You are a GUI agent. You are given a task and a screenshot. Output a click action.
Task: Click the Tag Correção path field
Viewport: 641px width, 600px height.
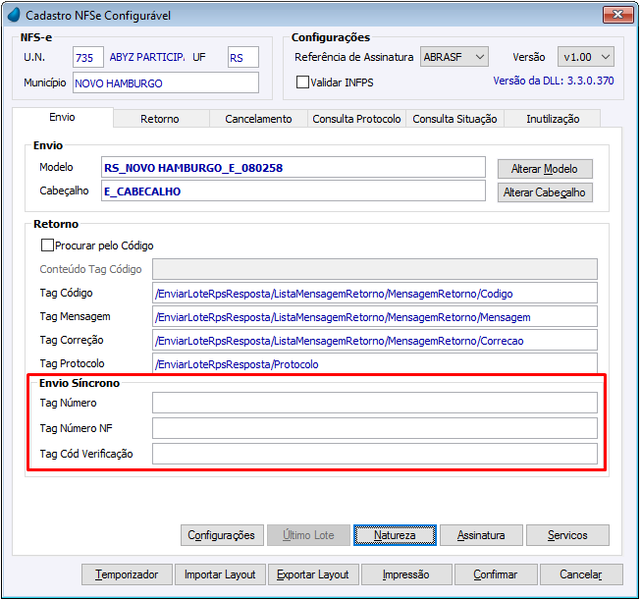click(x=375, y=340)
